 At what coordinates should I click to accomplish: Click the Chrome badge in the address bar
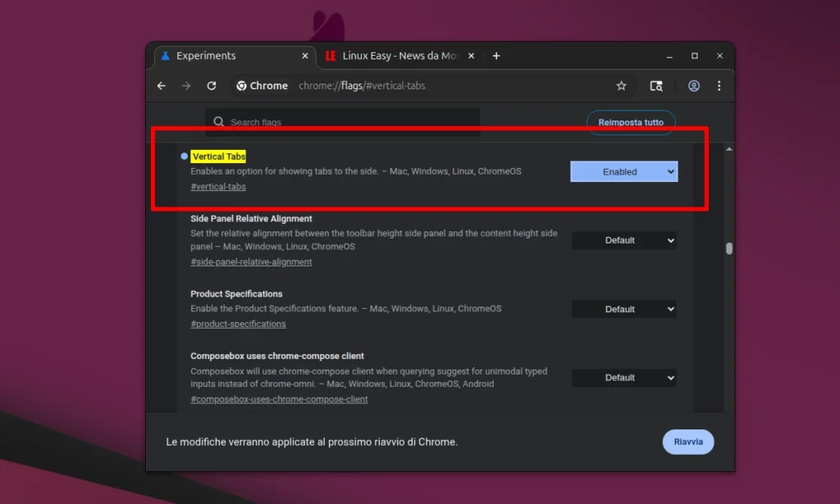point(262,85)
